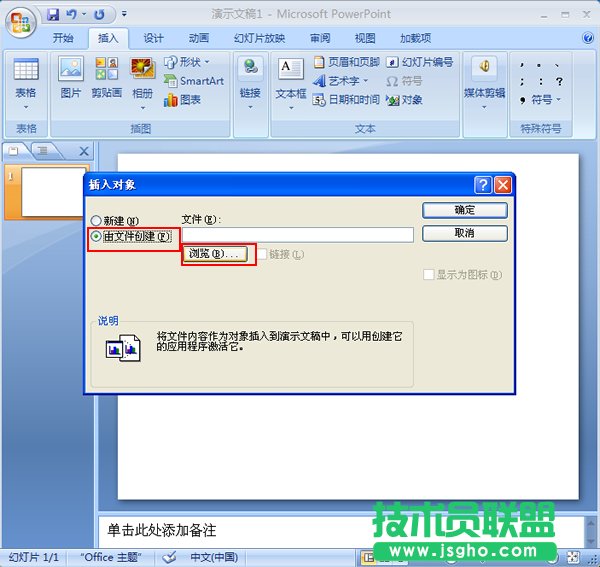Click the fit slide to window icon
The height and width of the screenshot is (567, 600).
[573, 557]
